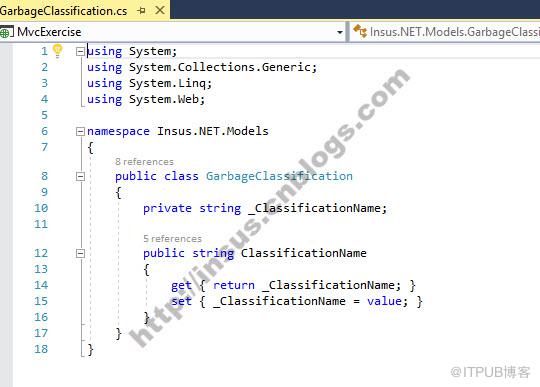Click line number 10 in the margin
Screen dimensions: 540x387
(x=41, y=208)
